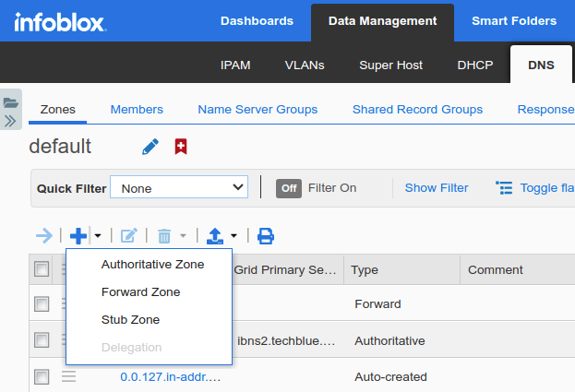Click the blue arrow go-to icon
The image size is (575, 392).
point(43,236)
